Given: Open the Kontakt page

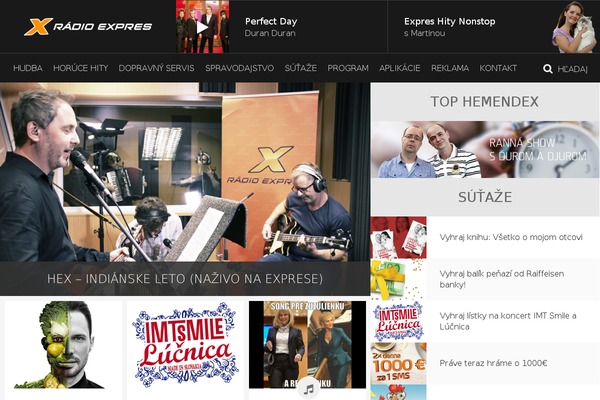Looking at the screenshot, I should (x=498, y=68).
